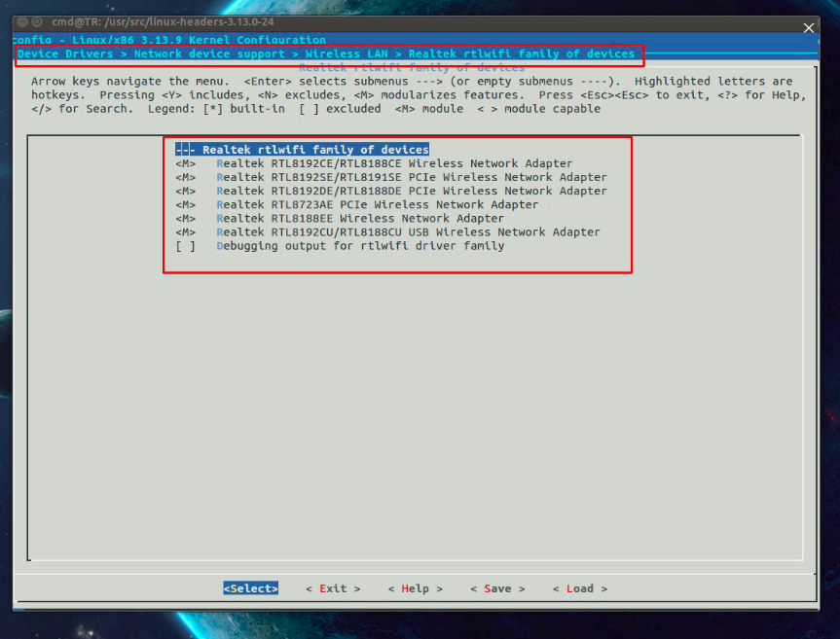The width and height of the screenshot is (840, 639).
Task: Click the < Save > button
Action: pos(497,588)
